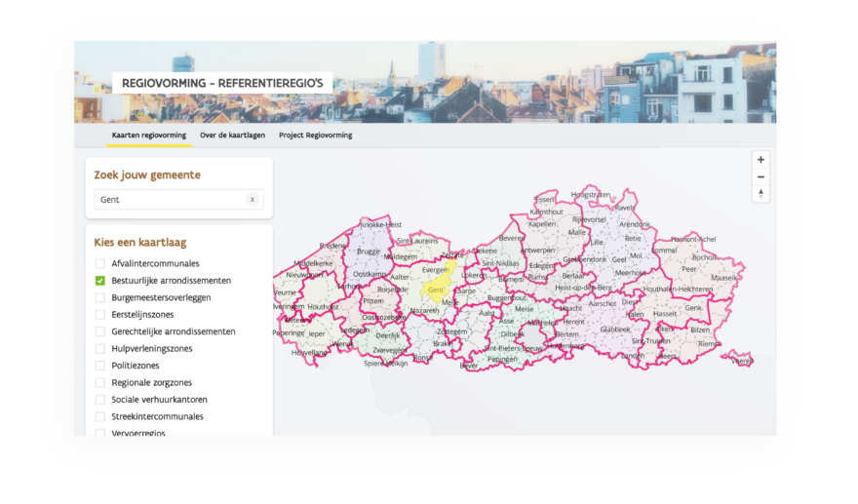Open the Project Regiovorming tab

316,136
